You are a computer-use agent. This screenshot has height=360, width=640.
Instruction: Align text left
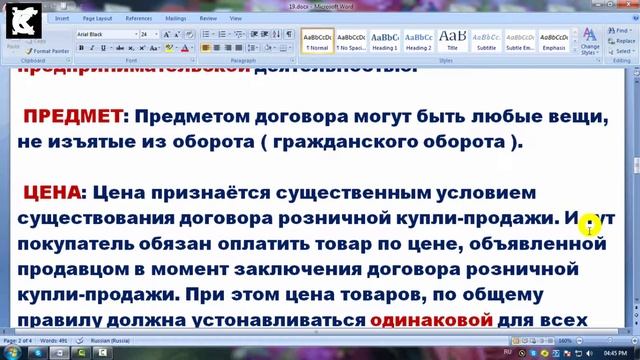(x=206, y=48)
